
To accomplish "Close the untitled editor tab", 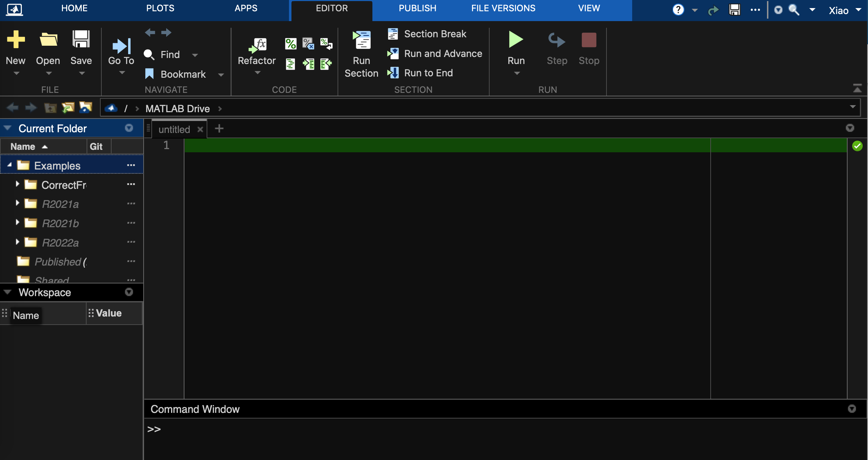I will 200,129.
